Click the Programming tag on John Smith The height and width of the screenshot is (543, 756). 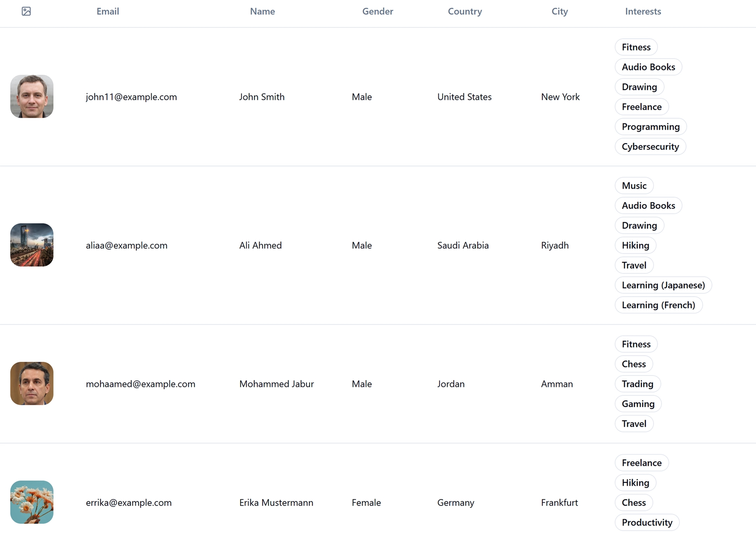click(651, 127)
